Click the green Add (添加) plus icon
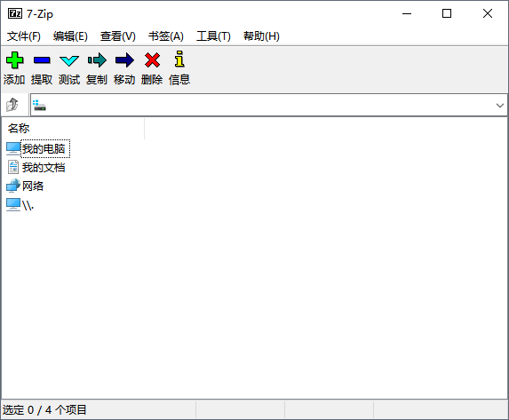Image resolution: width=509 pixels, height=420 pixels. point(14,60)
